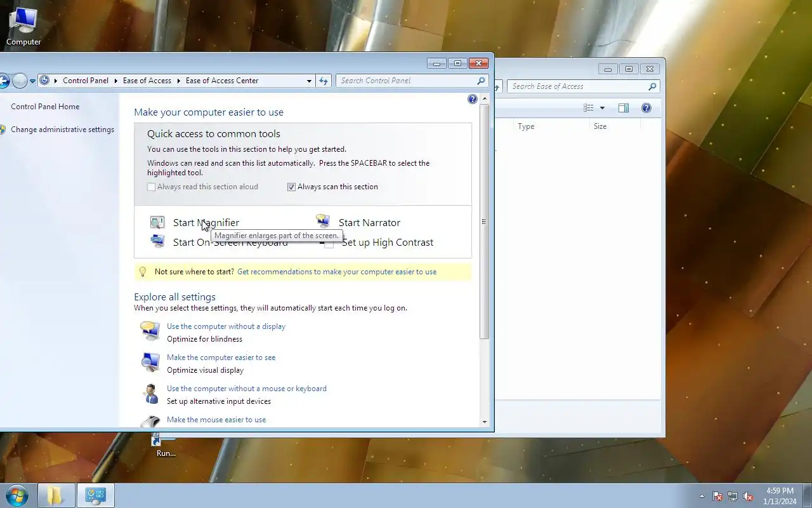Click the Ease of Access breadcrumb
This screenshot has height=508, width=812.
pos(147,81)
